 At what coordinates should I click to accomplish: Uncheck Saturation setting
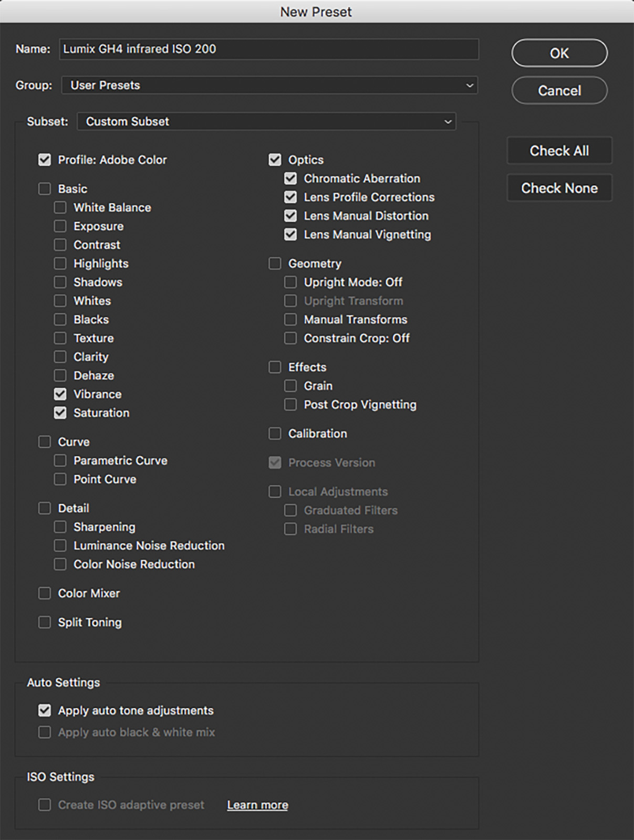[x=60, y=413]
